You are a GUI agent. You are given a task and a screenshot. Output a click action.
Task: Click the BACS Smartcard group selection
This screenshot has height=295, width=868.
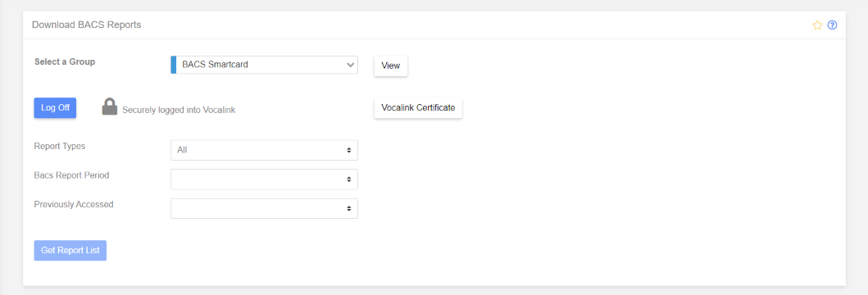pos(264,65)
